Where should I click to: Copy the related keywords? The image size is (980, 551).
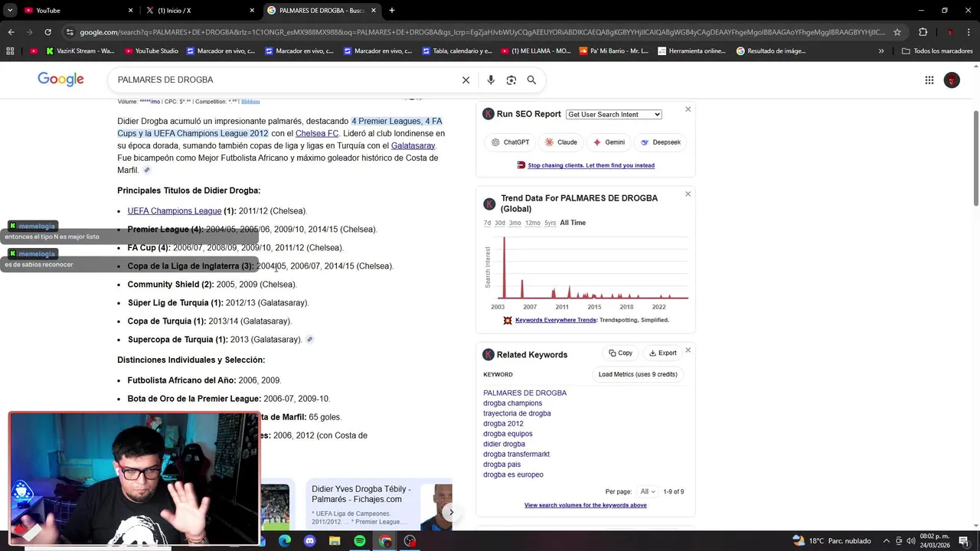point(621,353)
